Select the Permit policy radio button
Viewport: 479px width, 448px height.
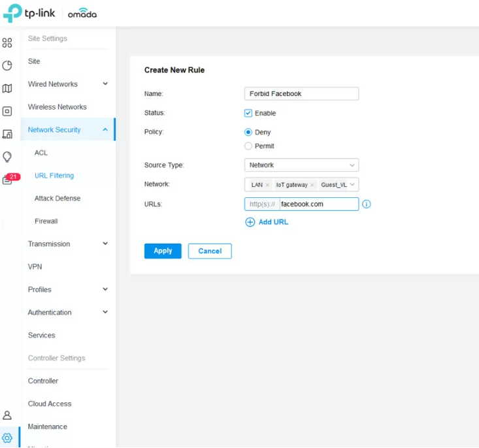pos(248,146)
